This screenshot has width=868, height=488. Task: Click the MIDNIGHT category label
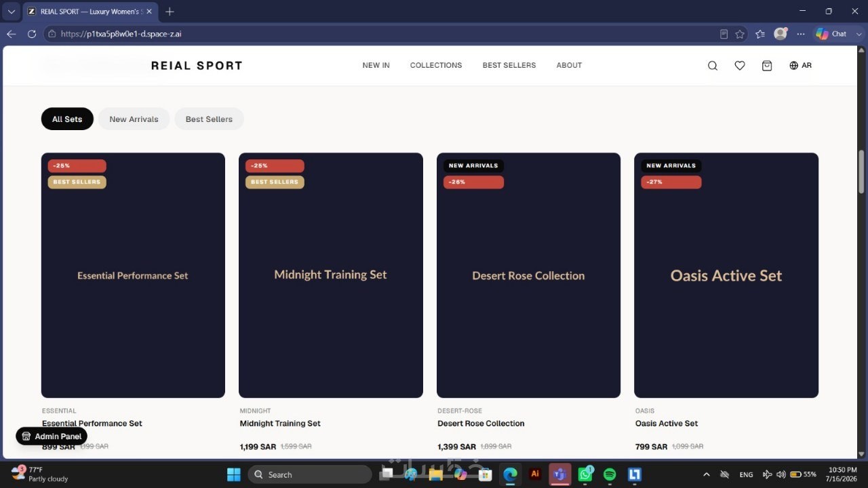pyautogui.click(x=255, y=411)
